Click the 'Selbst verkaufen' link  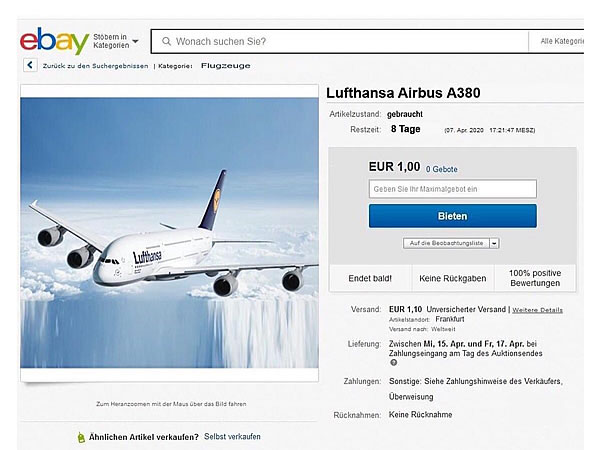click(x=232, y=437)
